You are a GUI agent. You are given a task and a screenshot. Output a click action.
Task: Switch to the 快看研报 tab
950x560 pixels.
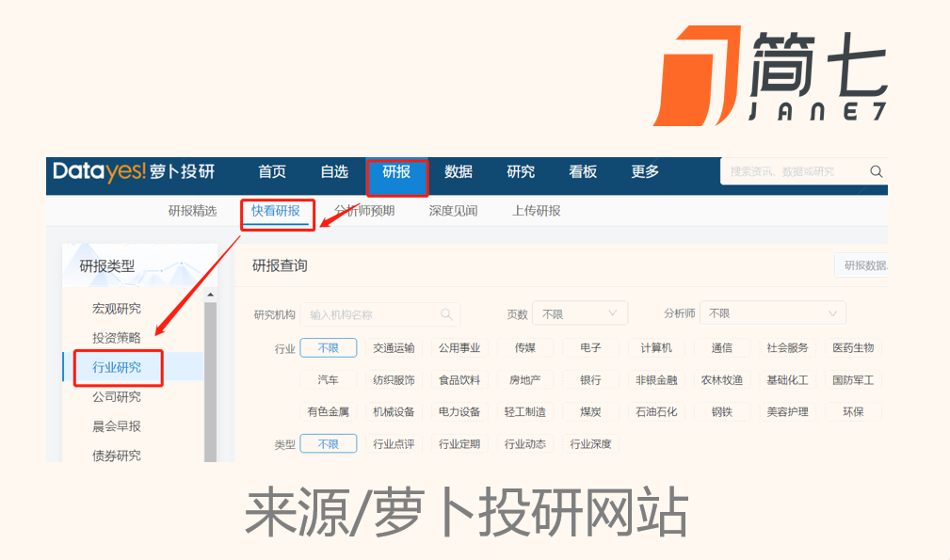tap(276, 211)
